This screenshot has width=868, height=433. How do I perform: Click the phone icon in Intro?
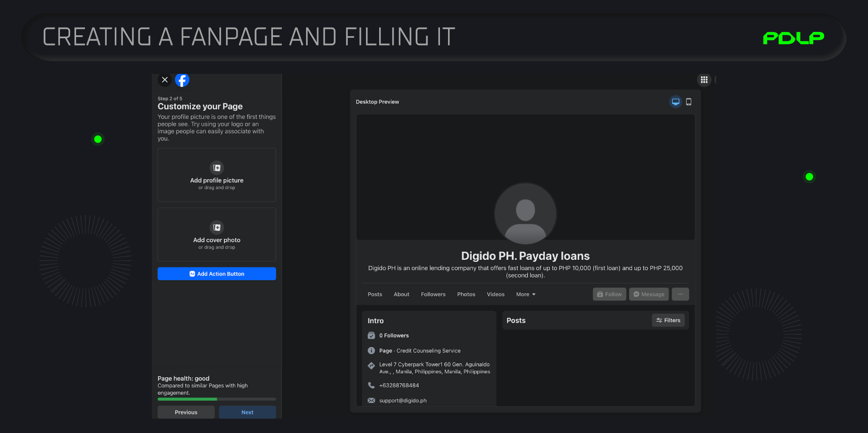[371, 385]
